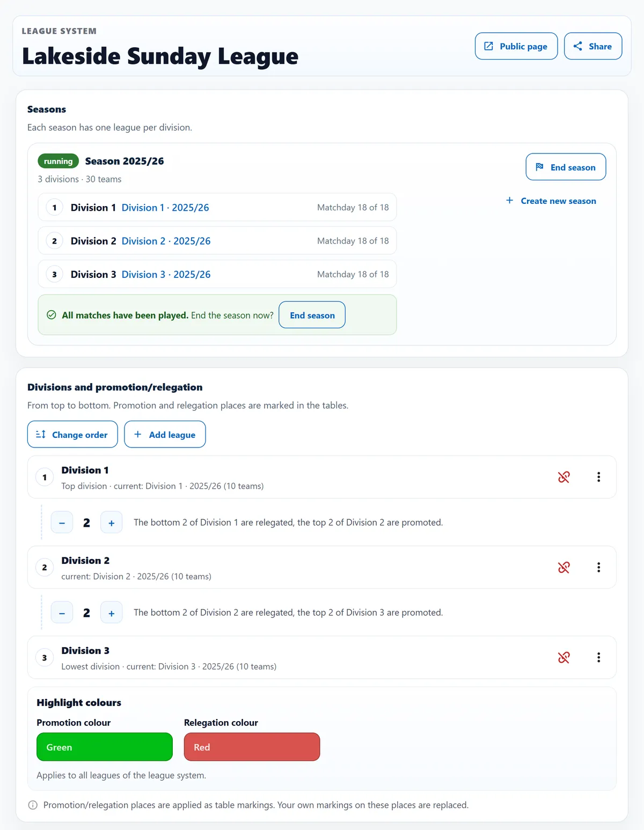The height and width of the screenshot is (830, 644).
Task: Click the share icon in the Share button
Action: tap(578, 46)
